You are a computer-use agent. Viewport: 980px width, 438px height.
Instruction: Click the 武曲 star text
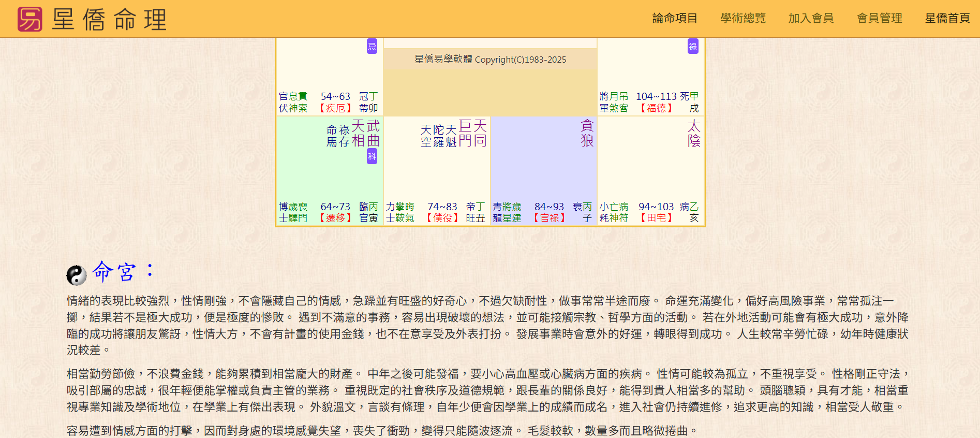373,133
